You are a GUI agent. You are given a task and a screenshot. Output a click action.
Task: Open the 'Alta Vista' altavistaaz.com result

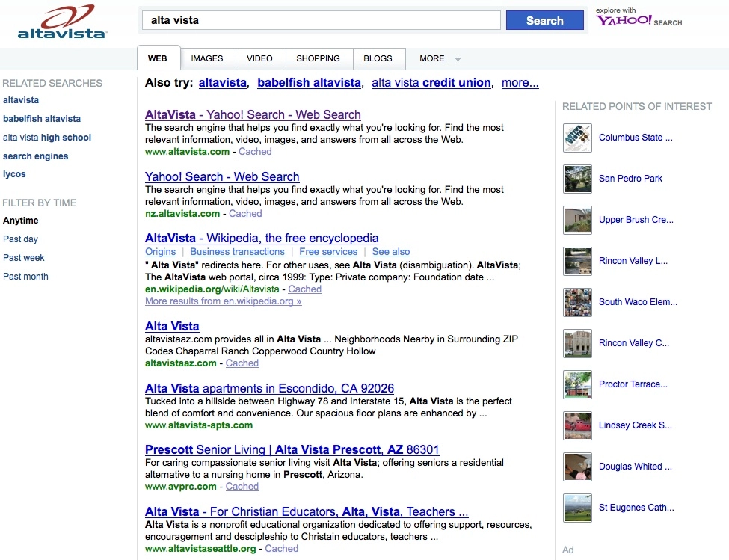(172, 326)
